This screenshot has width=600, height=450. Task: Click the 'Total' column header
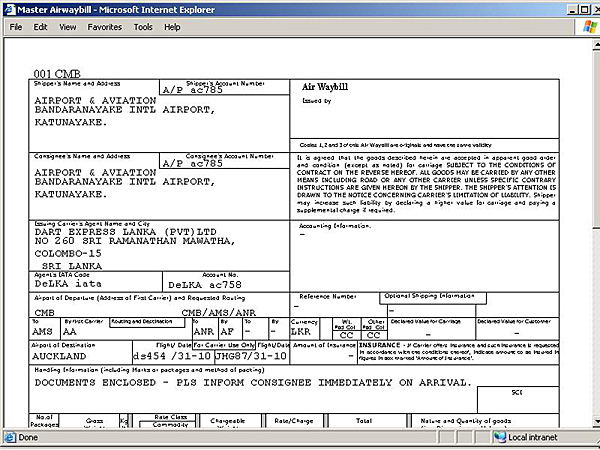tap(364, 421)
